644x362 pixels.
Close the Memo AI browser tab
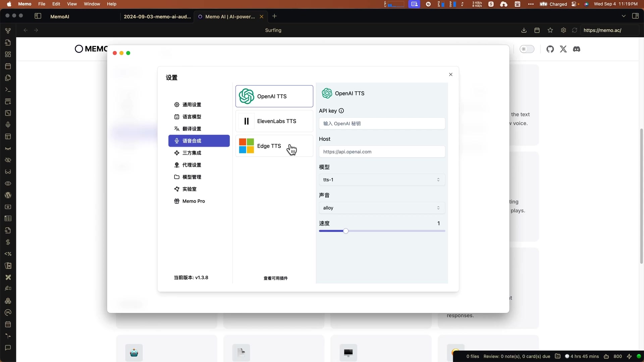262,16
